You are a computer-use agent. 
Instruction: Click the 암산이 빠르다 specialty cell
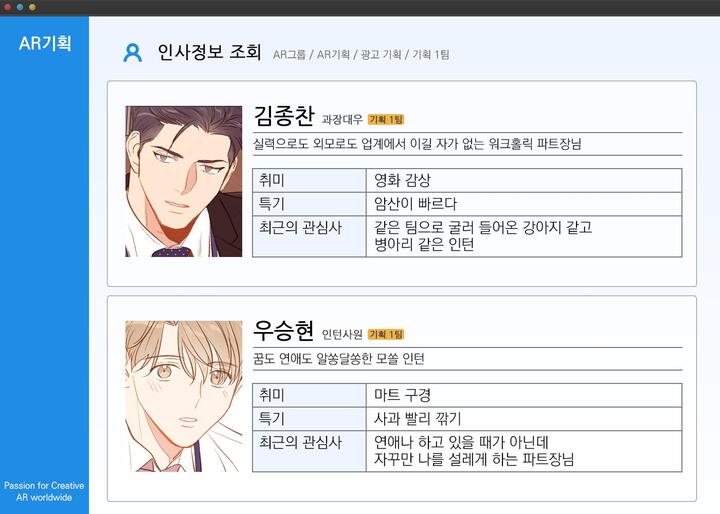click(x=524, y=204)
